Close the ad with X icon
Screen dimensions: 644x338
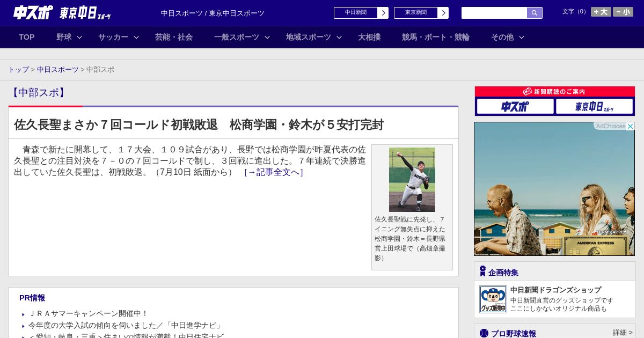point(631,126)
